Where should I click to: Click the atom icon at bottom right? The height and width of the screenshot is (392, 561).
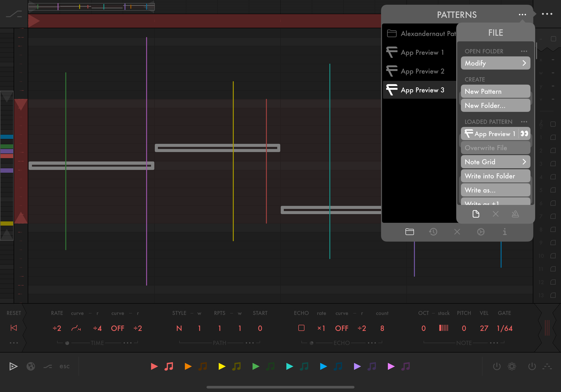pos(512,366)
